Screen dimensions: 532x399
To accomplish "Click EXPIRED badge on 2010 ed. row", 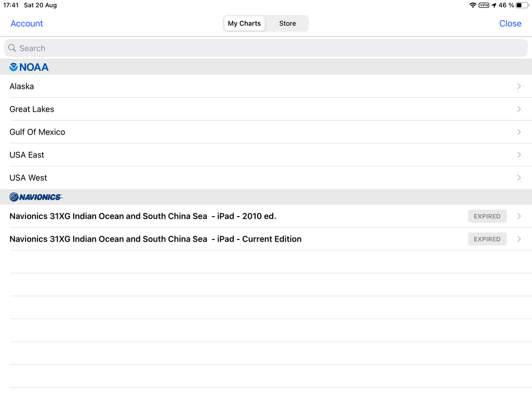I will [487, 216].
